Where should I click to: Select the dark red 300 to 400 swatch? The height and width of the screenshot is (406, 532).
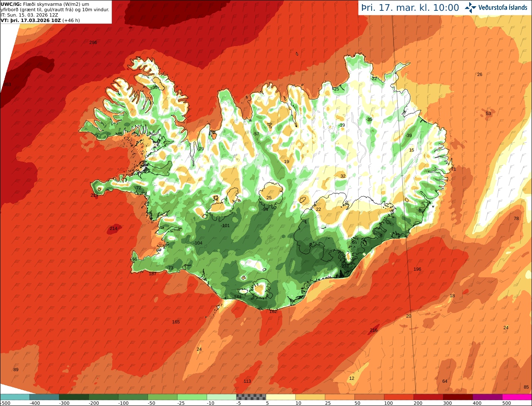point(457,397)
